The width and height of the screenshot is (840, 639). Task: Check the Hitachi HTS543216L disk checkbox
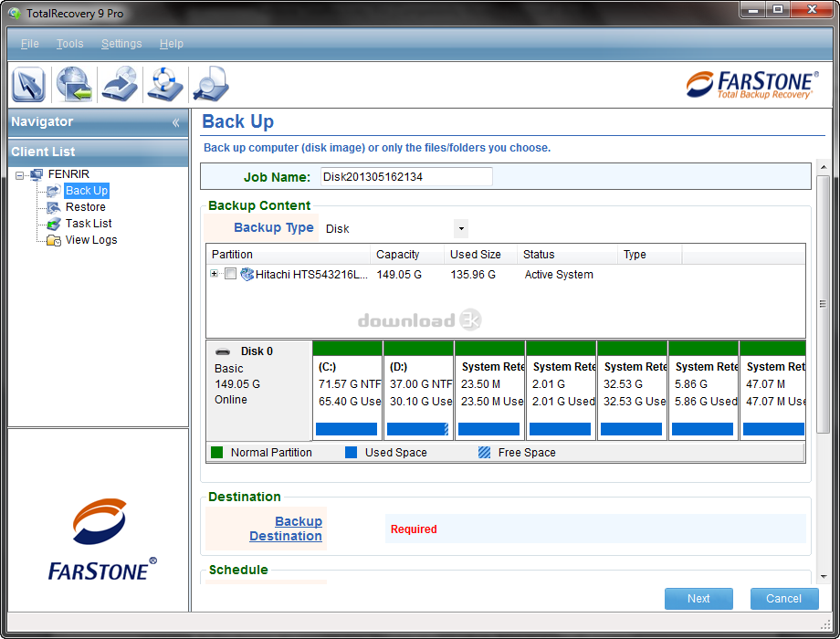230,275
